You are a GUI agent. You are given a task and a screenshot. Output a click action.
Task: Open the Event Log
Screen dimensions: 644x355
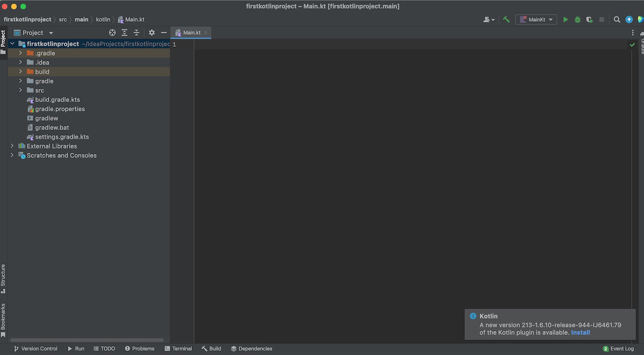coord(618,349)
